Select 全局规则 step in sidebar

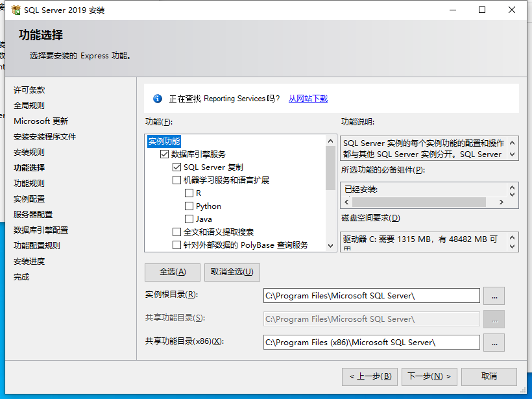coord(29,106)
